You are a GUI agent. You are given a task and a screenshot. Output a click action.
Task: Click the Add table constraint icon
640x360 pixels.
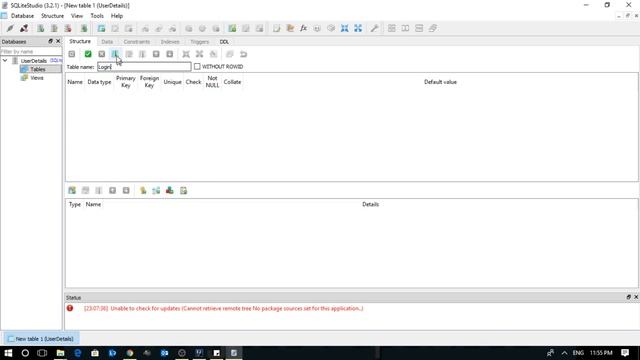(72, 190)
